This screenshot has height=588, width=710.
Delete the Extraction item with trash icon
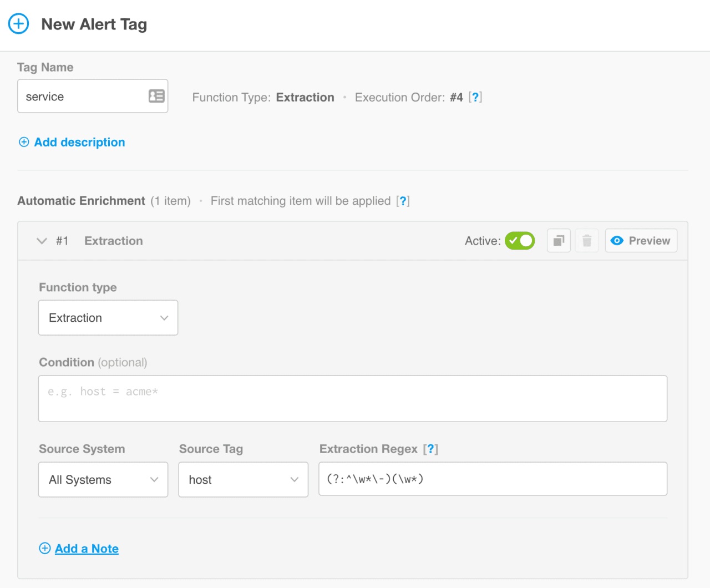pos(586,240)
